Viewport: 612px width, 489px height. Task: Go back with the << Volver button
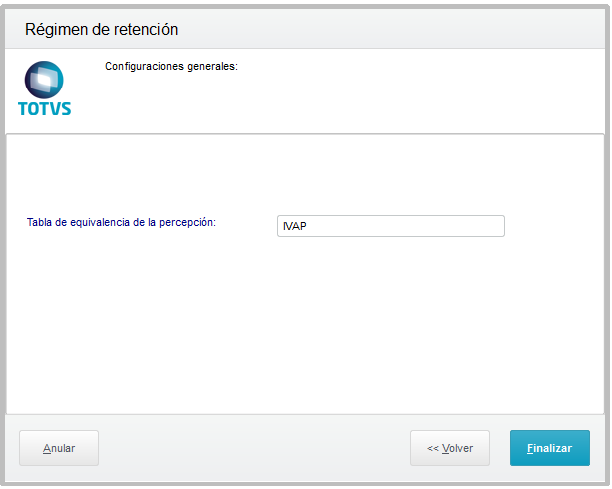point(449,448)
